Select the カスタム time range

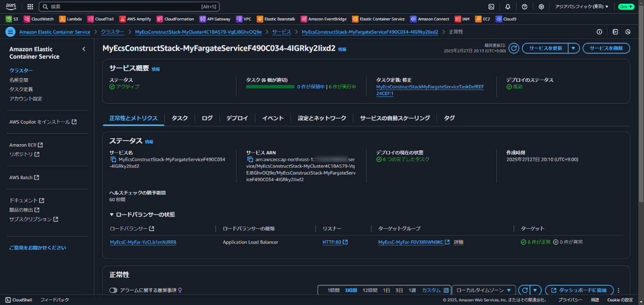435,290
